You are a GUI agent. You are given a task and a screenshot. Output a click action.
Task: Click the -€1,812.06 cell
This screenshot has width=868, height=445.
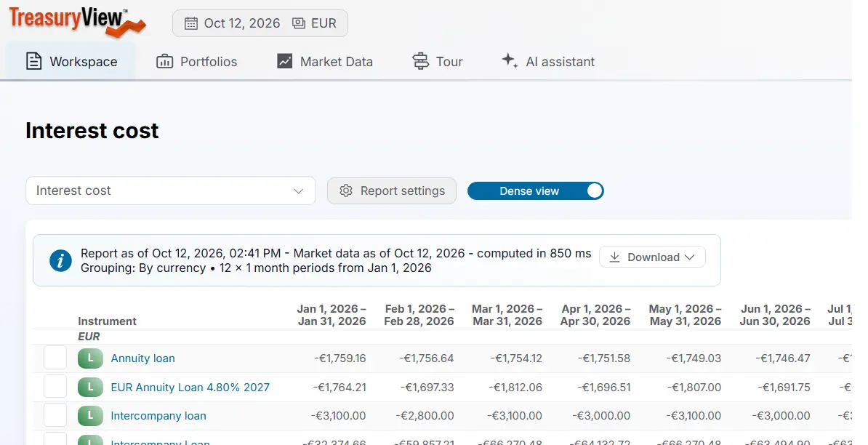515,388
